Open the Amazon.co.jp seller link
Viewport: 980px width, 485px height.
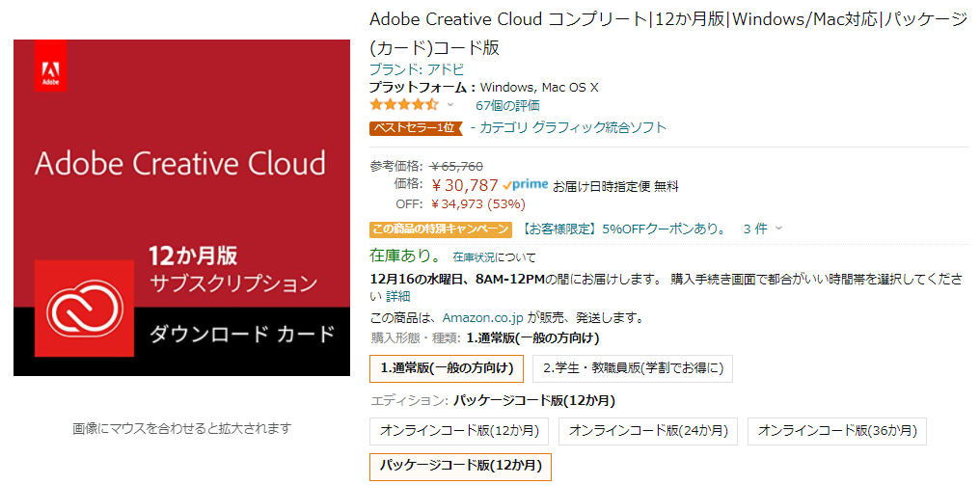click(x=482, y=317)
